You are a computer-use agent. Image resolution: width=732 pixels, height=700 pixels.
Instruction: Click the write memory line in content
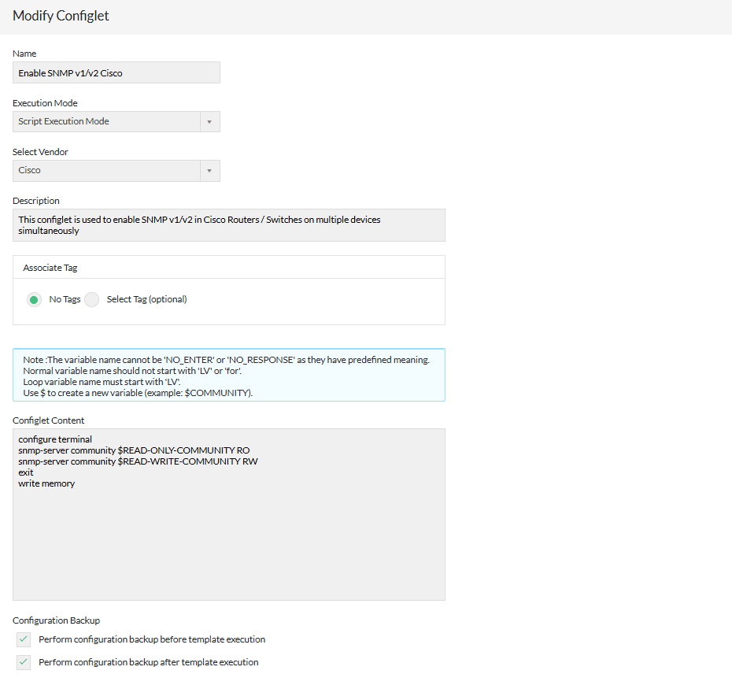(x=46, y=483)
